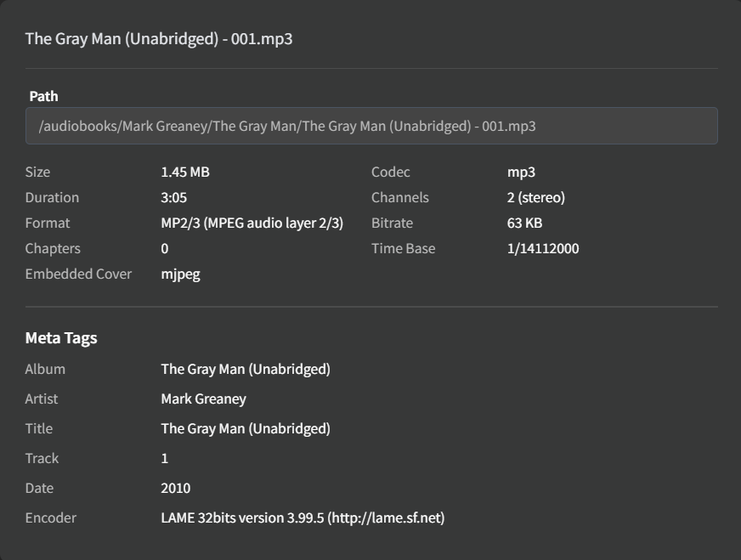
Task: Click the 'Chapters' label
Action: click(x=53, y=249)
